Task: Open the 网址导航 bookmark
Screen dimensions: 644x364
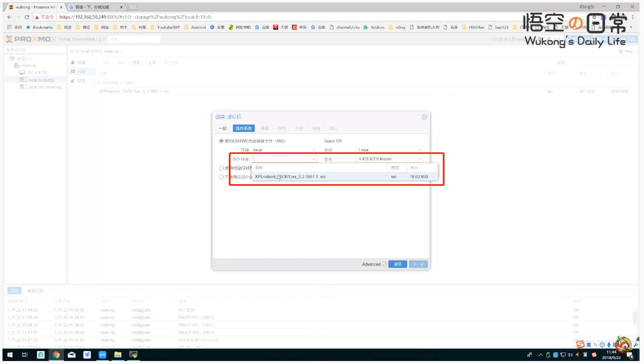Action: click(x=240, y=27)
